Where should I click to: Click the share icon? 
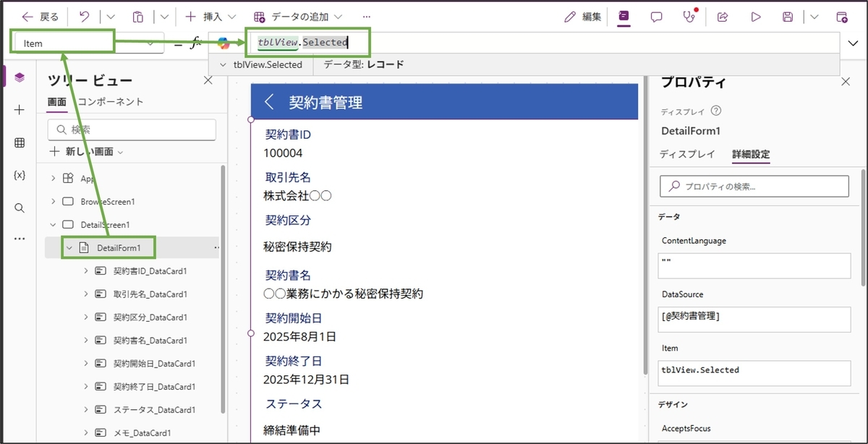coord(722,16)
